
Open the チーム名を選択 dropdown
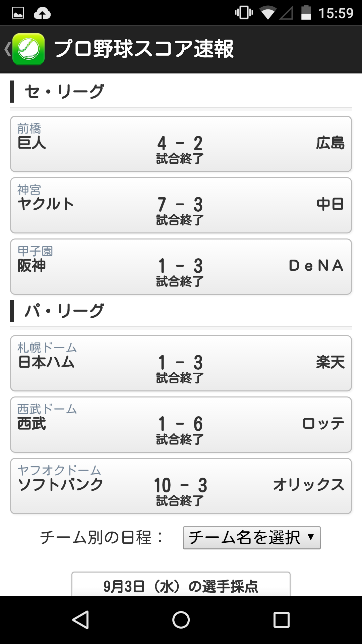point(251,538)
